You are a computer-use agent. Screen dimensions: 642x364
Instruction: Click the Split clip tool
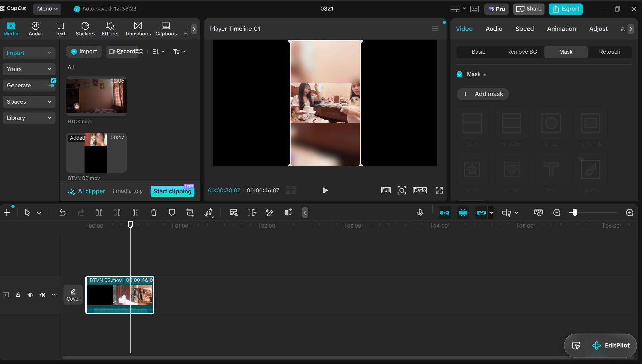pos(99,213)
